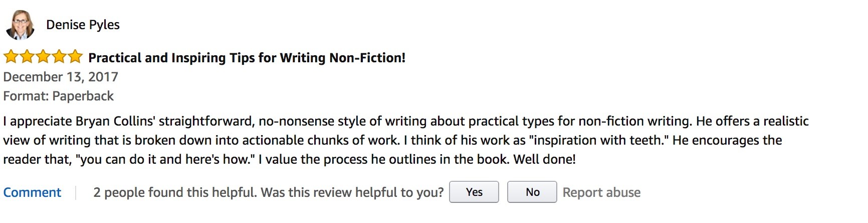
Task: Click the Was this review helpful question
Action: (352, 192)
